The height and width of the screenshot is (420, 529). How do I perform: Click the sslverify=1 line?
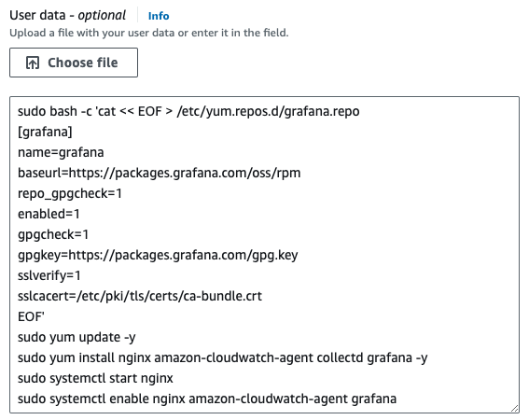[x=49, y=276]
